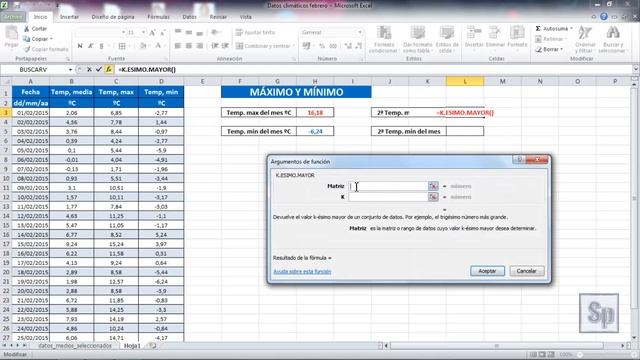Click the Matriz input field
The width and height of the screenshot is (640, 360).
388,186
